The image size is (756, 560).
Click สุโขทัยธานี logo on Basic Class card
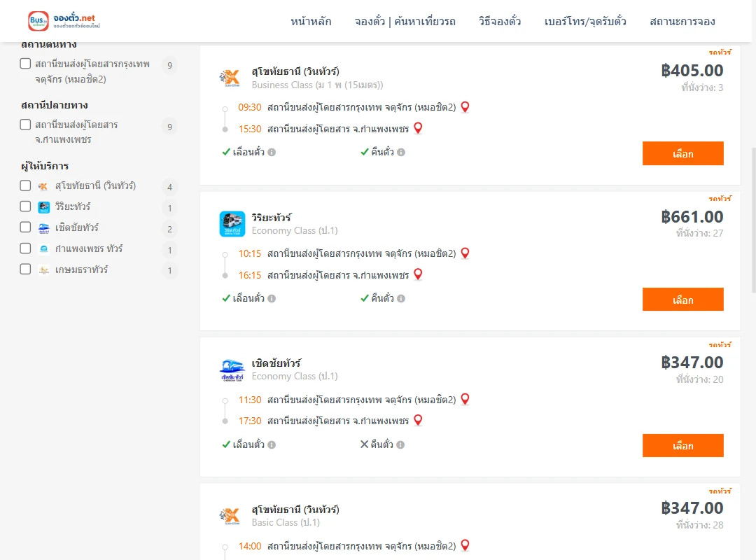click(x=230, y=516)
